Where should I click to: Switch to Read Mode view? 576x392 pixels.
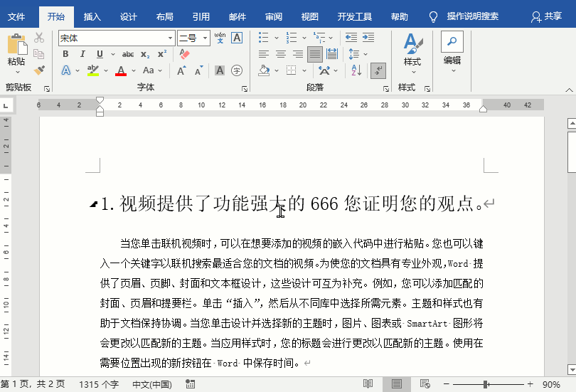coord(368,384)
